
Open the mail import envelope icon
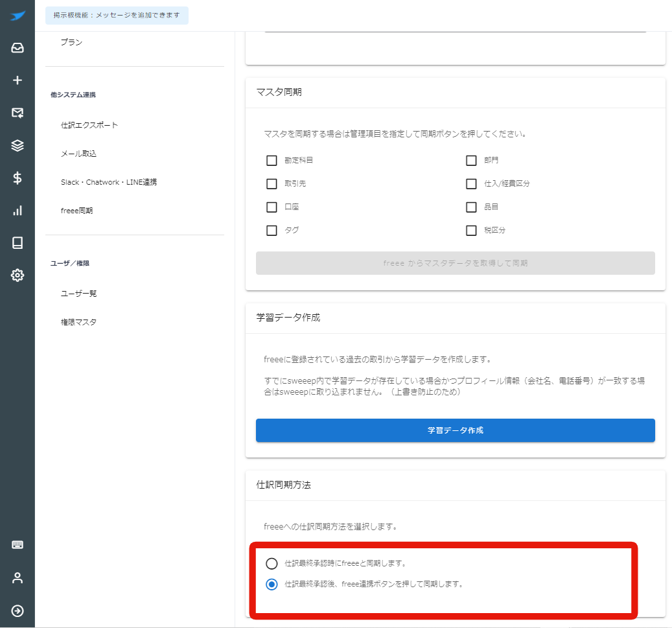pyautogui.click(x=17, y=113)
